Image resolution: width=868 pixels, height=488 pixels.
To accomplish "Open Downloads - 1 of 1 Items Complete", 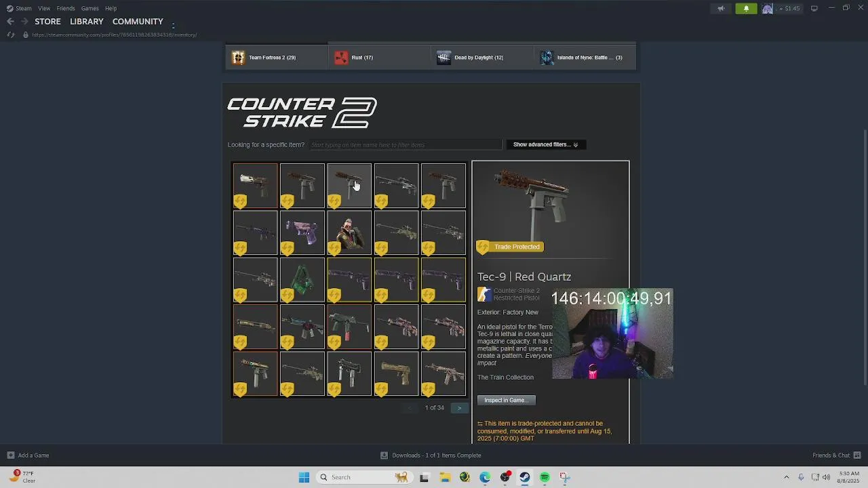I will point(437,455).
